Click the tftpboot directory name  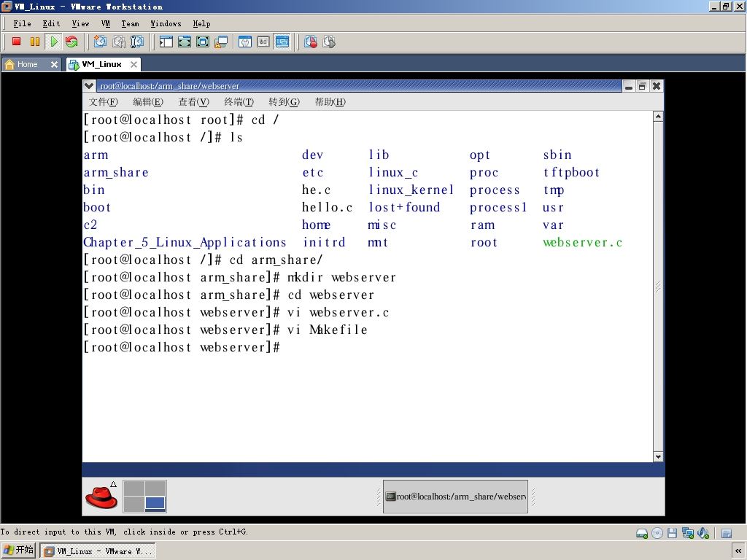(571, 172)
